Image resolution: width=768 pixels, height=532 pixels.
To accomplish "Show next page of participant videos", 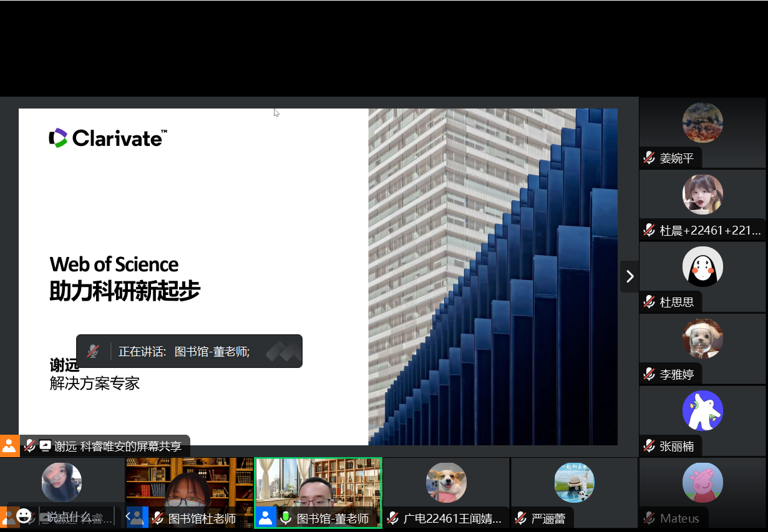I will coord(629,276).
